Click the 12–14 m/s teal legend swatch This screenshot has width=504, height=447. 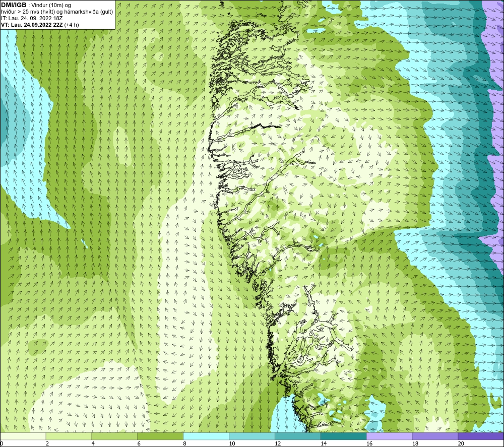298,436
